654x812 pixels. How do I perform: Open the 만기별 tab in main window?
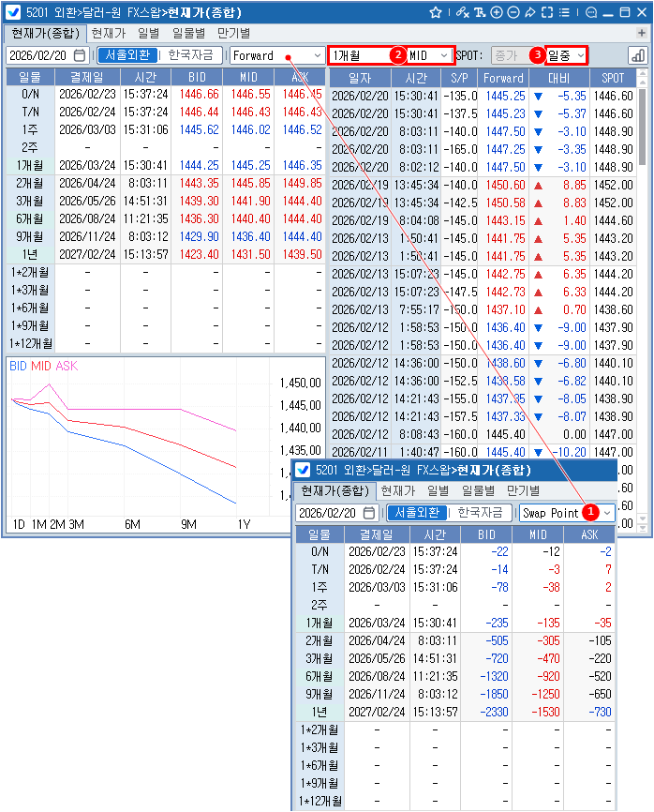point(233,33)
